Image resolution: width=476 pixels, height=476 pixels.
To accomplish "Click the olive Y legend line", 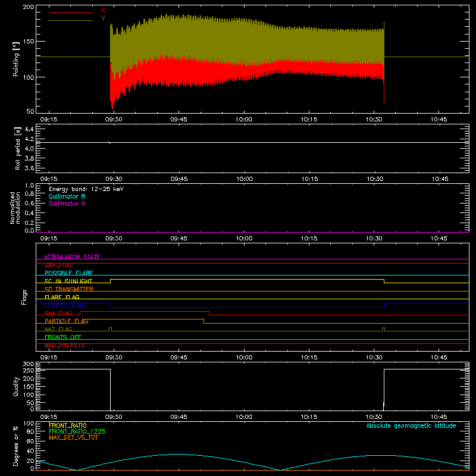I will (71, 20).
